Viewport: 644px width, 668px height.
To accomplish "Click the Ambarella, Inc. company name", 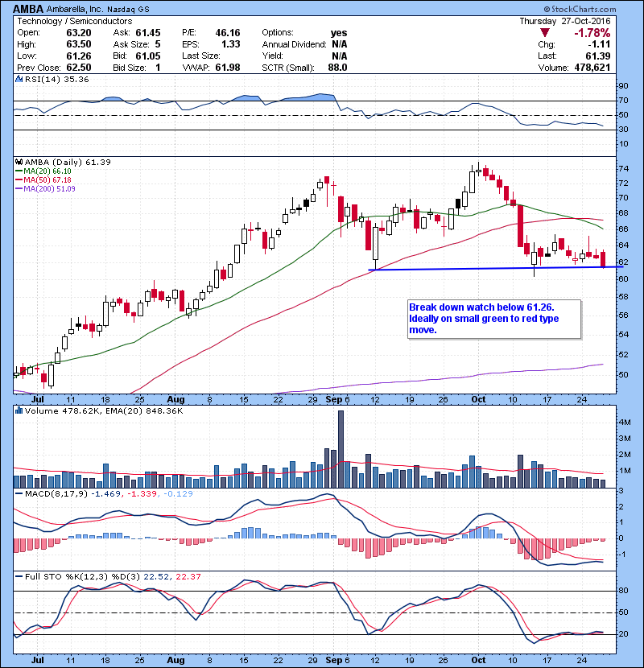I will click(74, 9).
